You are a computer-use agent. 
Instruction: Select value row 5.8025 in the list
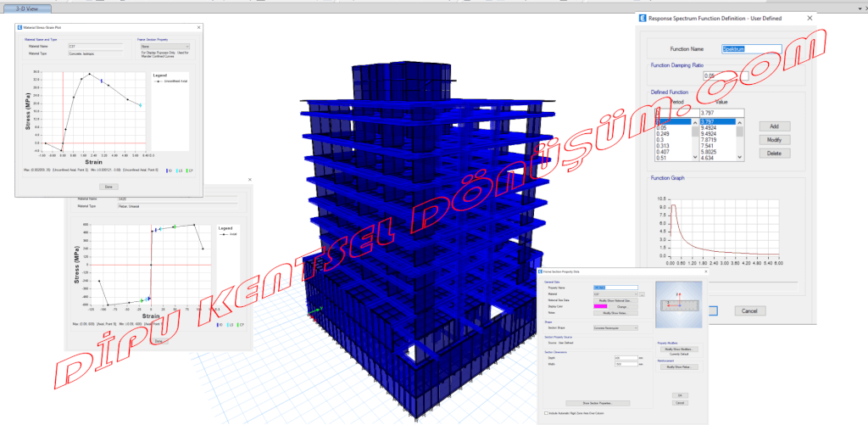coord(718,152)
